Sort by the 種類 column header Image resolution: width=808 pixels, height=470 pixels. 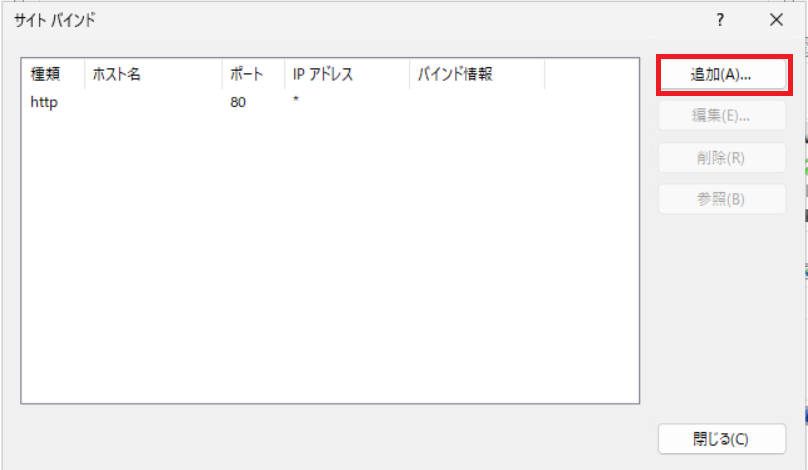[53, 74]
